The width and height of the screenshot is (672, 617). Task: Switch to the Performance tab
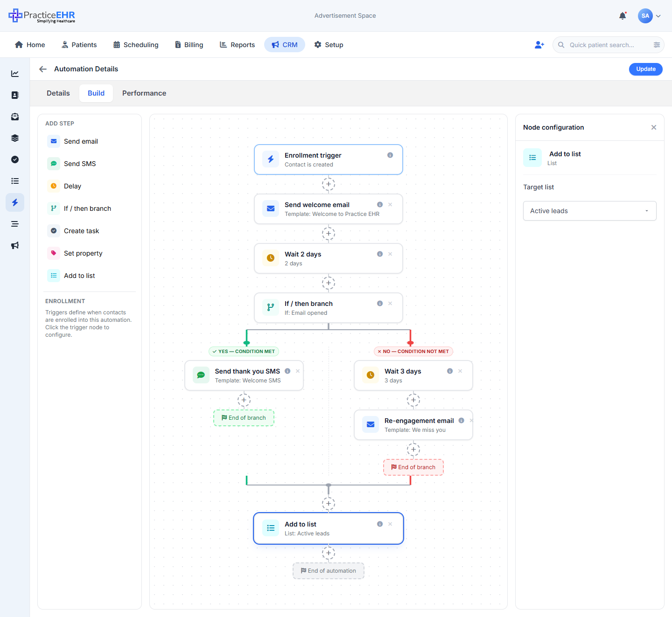pyautogui.click(x=144, y=93)
